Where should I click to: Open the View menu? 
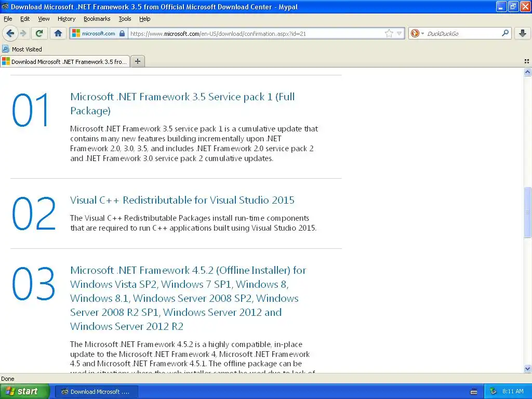[44, 19]
